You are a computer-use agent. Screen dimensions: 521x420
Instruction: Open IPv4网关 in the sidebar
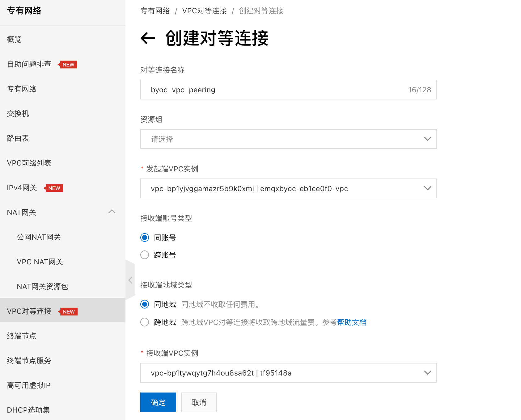(x=22, y=188)
